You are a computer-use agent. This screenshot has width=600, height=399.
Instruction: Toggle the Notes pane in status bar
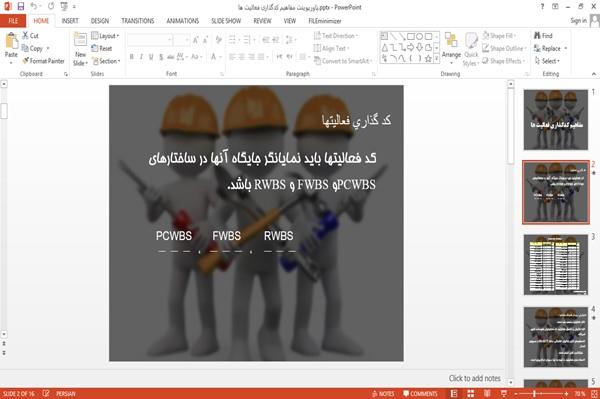(383, 394)
